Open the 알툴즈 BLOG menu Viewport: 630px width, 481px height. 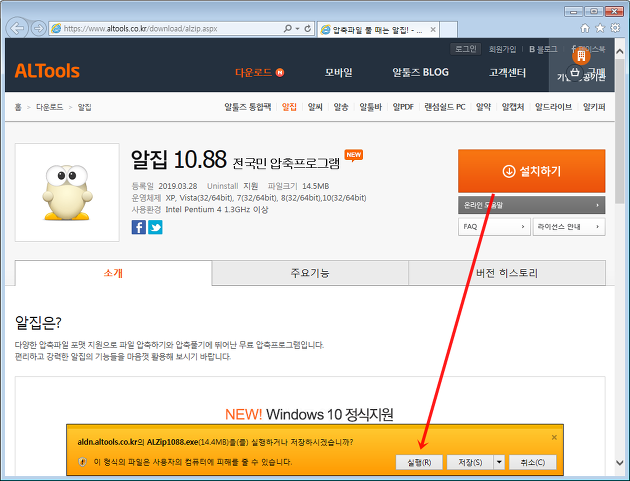pos(421,72)
